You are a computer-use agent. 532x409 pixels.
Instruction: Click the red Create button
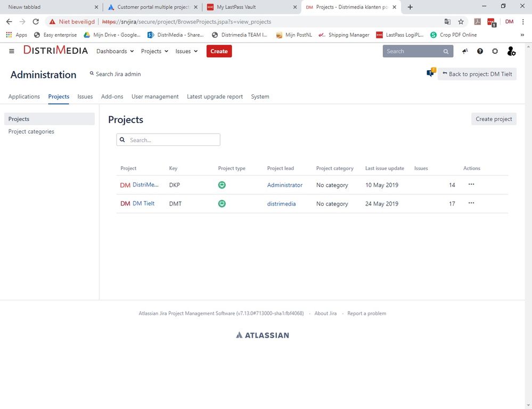219,51
